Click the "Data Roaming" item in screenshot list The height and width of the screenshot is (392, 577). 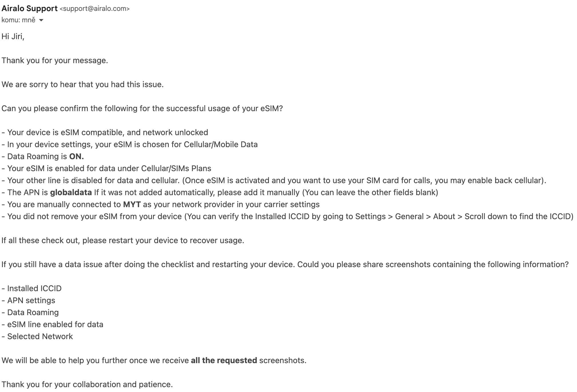(x=33, y=313)
